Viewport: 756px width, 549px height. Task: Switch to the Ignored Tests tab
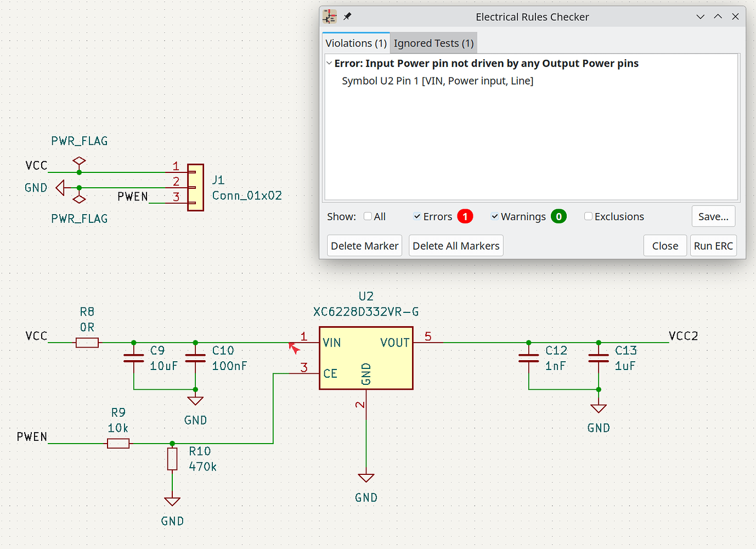[x=433, y=43]
